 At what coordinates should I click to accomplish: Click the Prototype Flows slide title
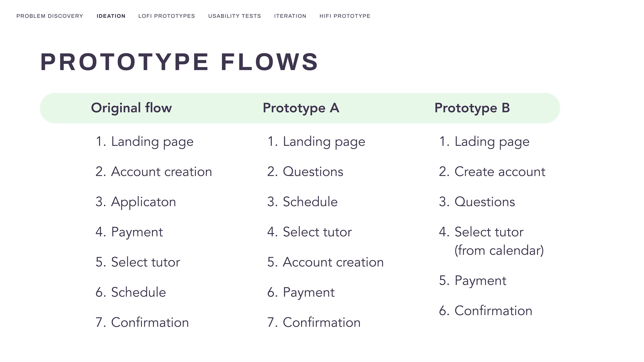coord(179,62)
